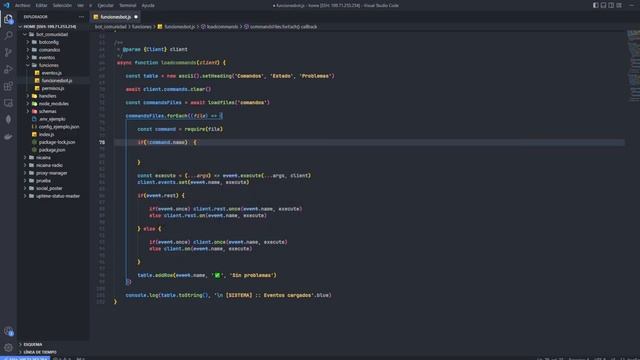
Task: Open the Extensions view
Action: click(x=8, y=86)
